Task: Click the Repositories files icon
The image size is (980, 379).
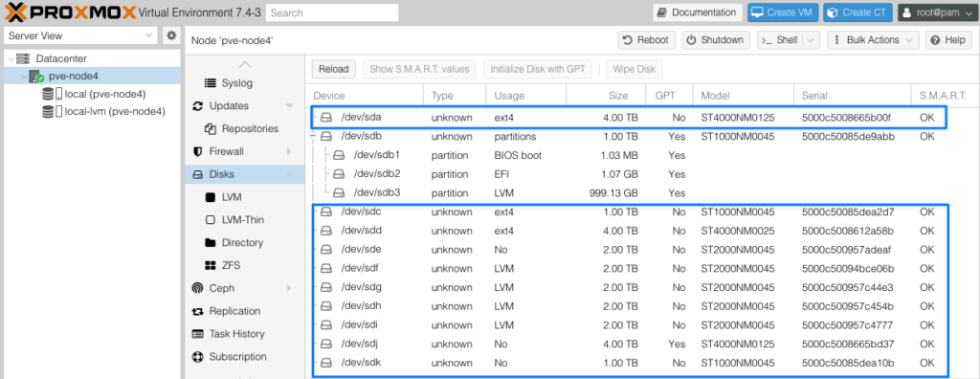Action: (x=211, y=129)
